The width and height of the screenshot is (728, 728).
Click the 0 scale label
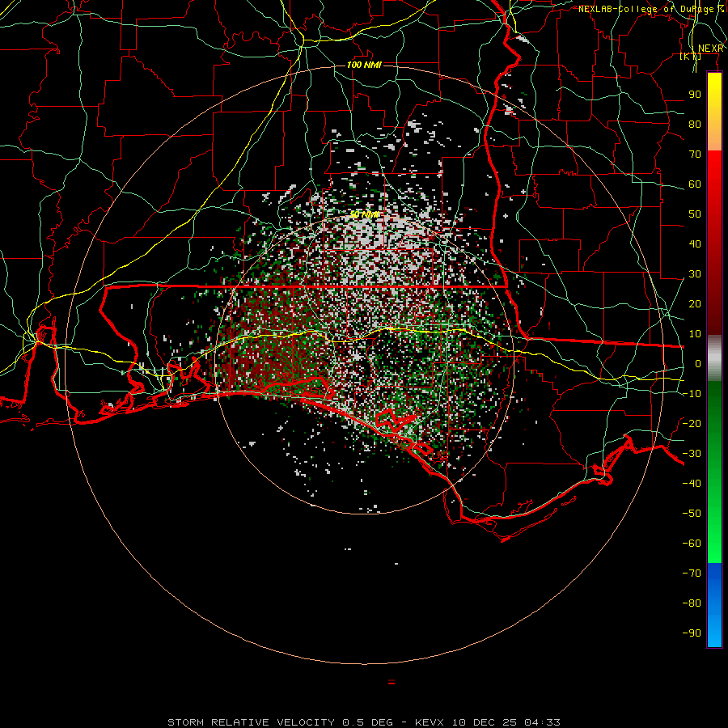click(x=698, y=363)
